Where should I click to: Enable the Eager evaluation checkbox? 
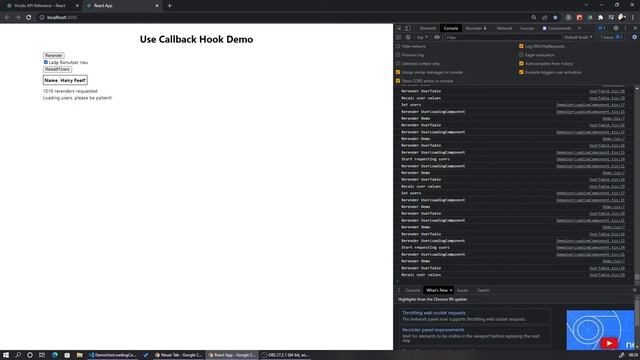[x=521, y=55]
